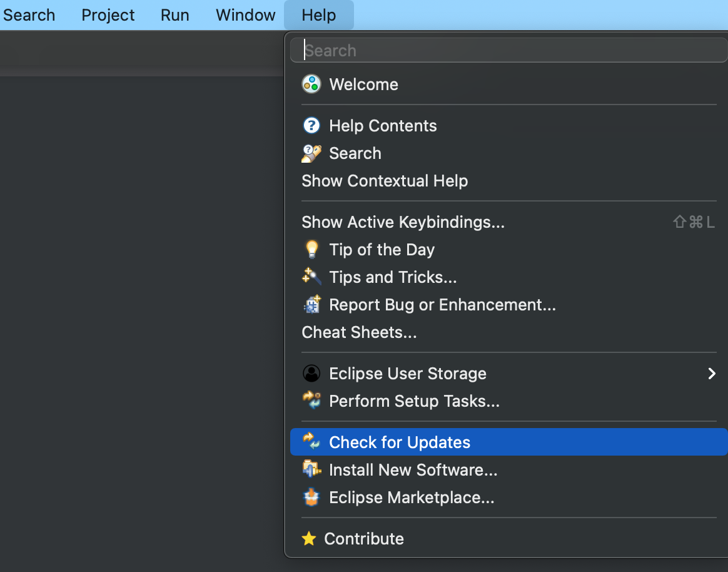Click the Report Bug or Enhancement bug icon
The width and height of the screenshot is (728, 572).
[x=311, y=305]
